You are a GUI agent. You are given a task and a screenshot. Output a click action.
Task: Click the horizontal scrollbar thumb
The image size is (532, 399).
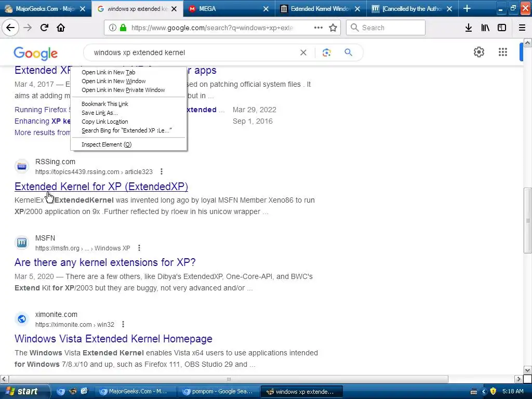229,379
